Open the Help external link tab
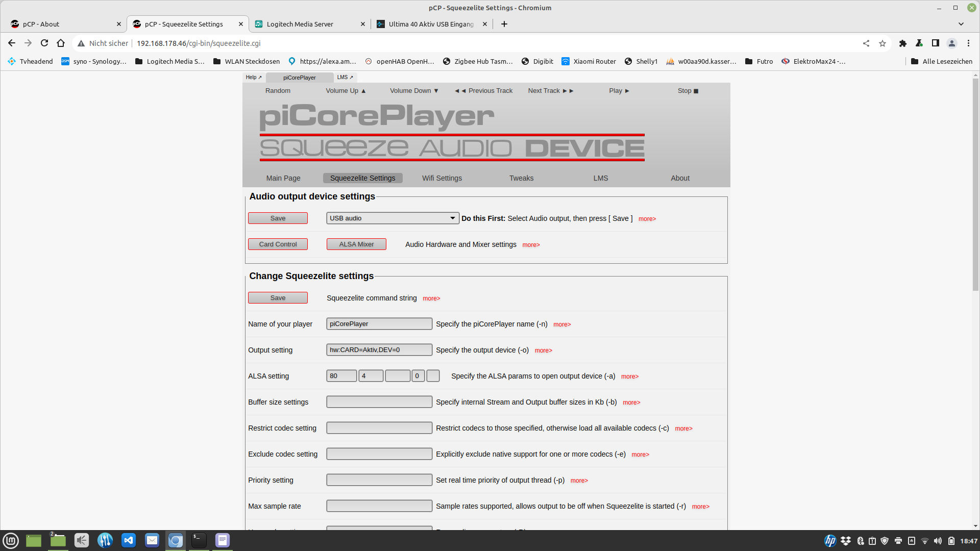Screen dimensions: 980x551 click(x=254, y=78)
